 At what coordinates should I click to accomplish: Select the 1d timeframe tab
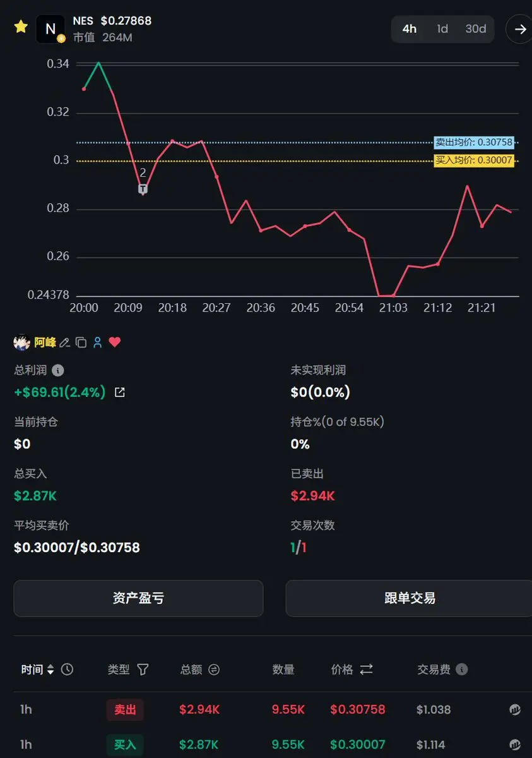pos(442,29)
